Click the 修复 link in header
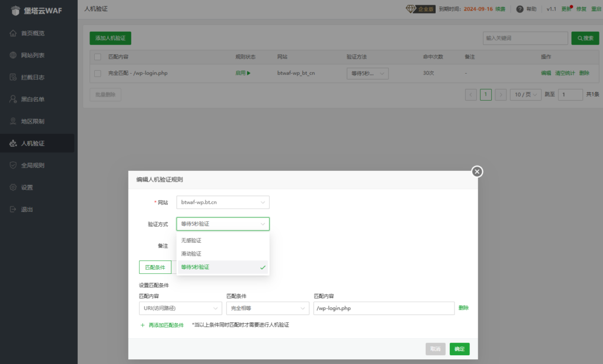The image size is (603, 364). (x=581, y=9)
